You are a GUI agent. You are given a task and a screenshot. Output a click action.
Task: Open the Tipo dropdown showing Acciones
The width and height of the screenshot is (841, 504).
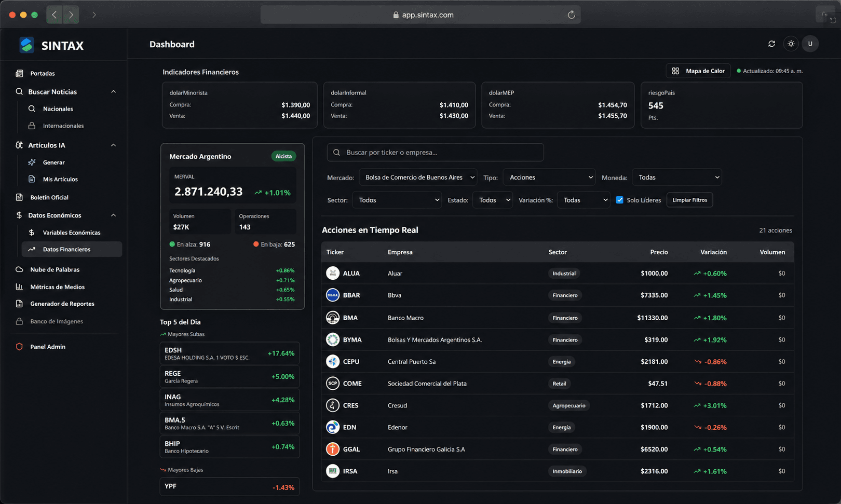coord(549,178)
